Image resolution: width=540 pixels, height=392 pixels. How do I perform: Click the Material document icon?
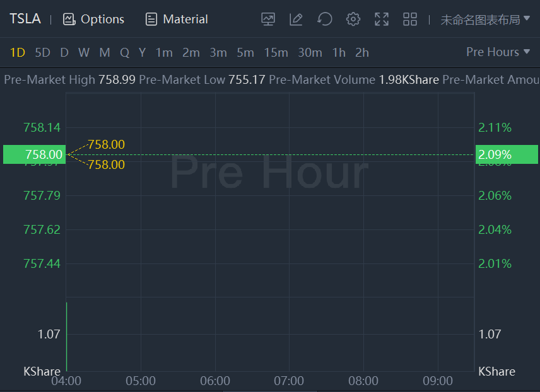pos(151,20)
